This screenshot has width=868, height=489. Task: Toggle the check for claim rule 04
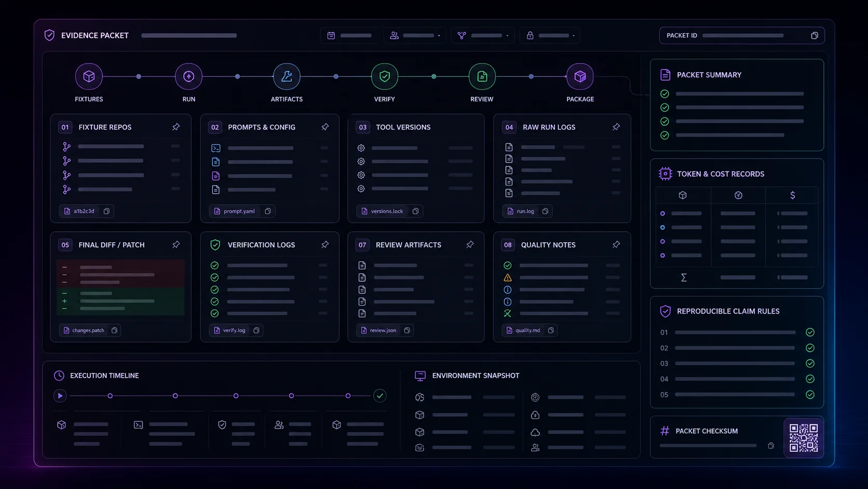[x=810, y=379]
